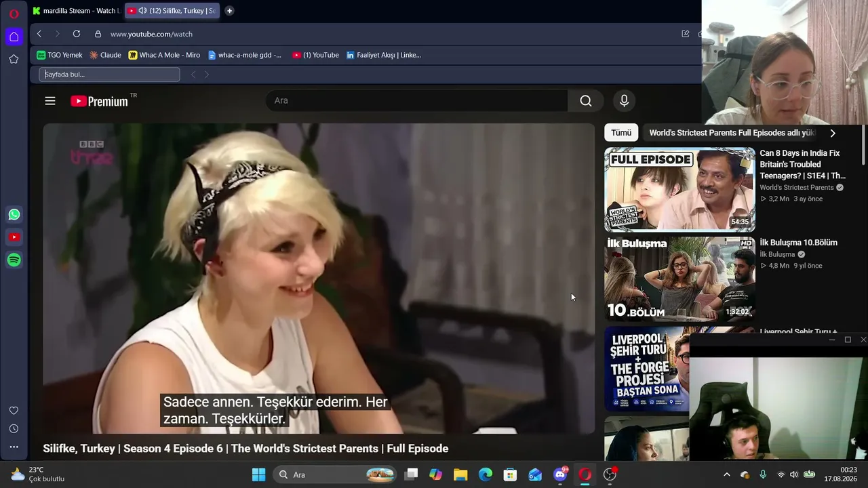Open Opera start page home icon

click(x=14, y=37)
